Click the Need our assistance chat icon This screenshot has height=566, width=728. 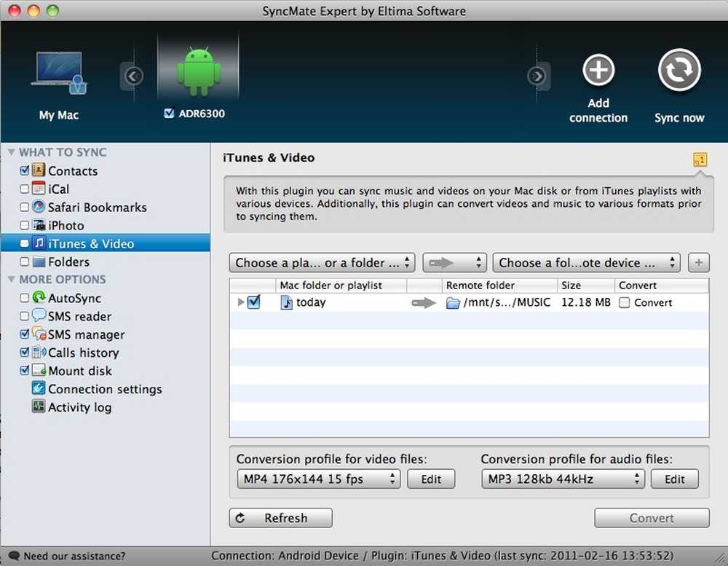[14, 555]
